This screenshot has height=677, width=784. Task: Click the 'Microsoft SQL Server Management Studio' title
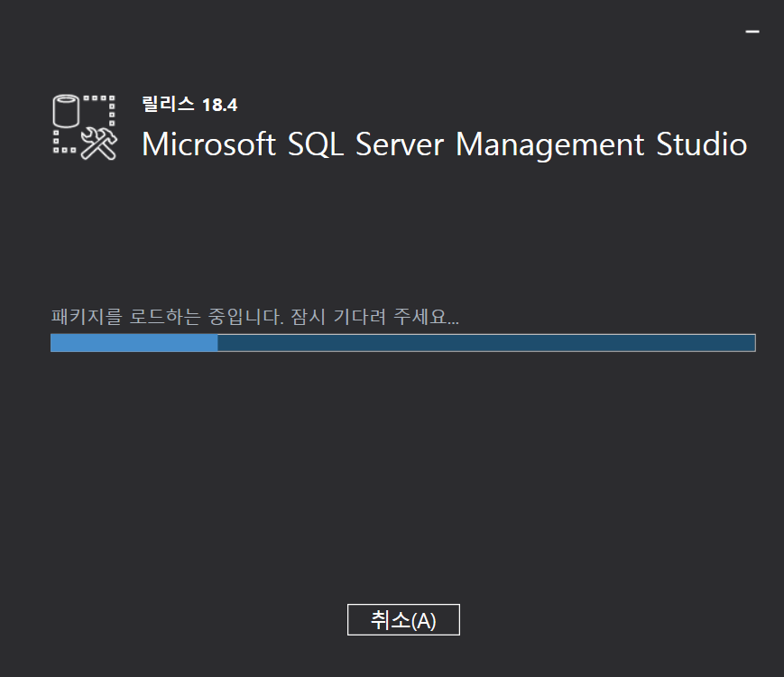click(444, 144)
